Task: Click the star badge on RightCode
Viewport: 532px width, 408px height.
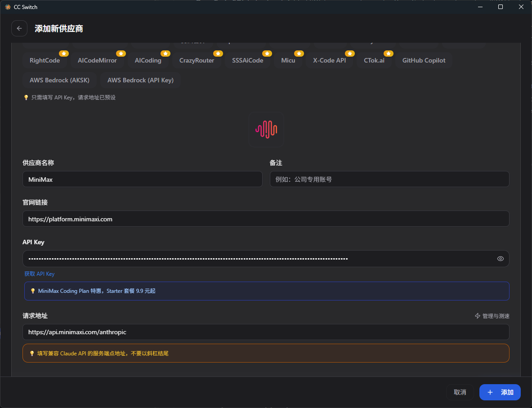Action: pos(63,54)
